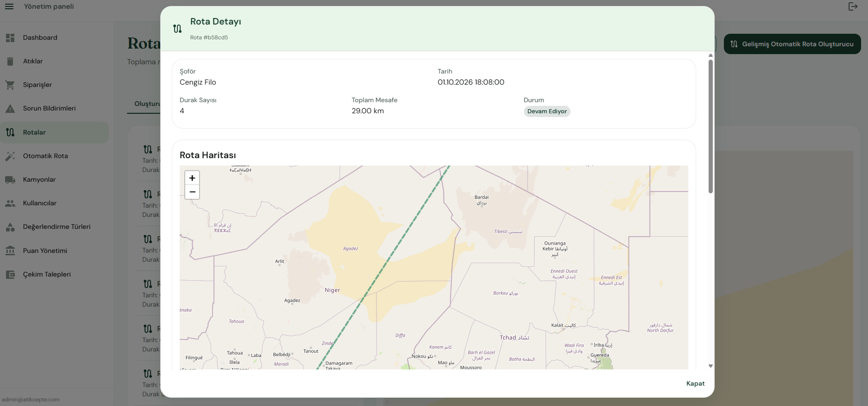The width and height of the screenshot is (868, 406).
Task: Open Kamyonlar page from sidebar
Action: [x=55, y=180]
